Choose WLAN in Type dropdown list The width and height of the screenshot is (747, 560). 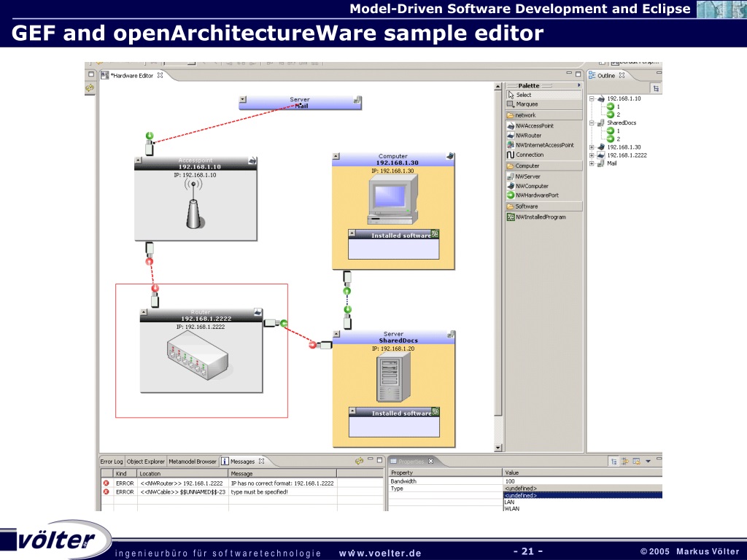click(583, 508)
